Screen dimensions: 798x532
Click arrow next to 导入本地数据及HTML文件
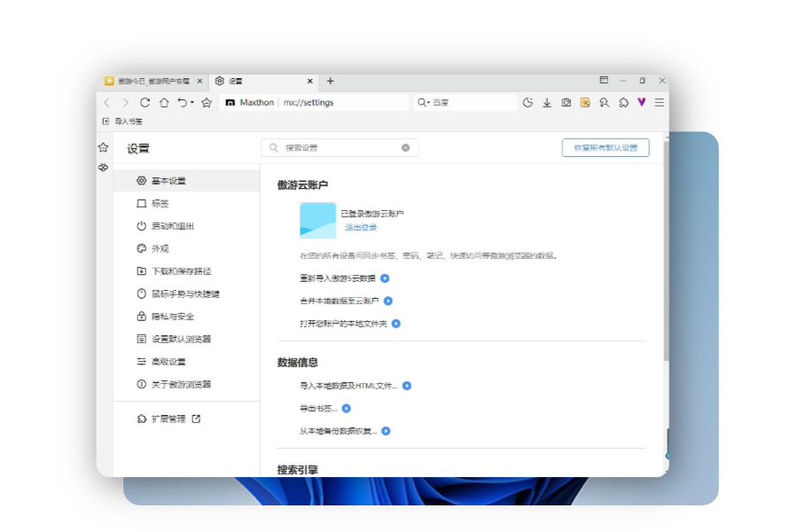(407, 386)
